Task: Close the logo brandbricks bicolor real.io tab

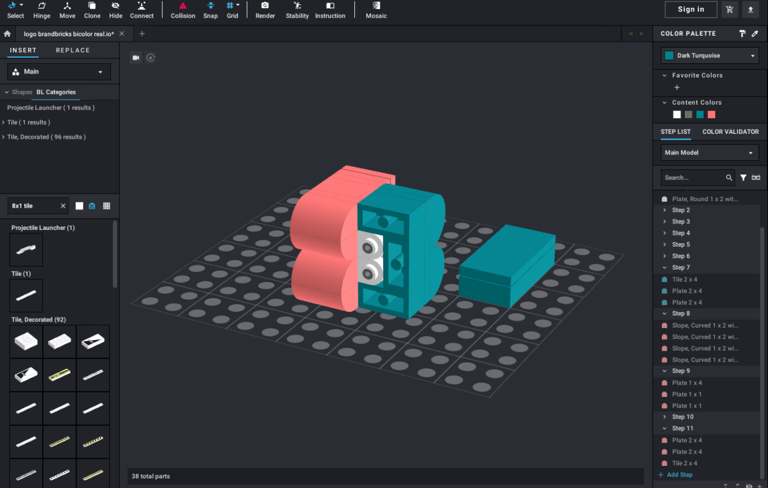Action: (121, 34)
